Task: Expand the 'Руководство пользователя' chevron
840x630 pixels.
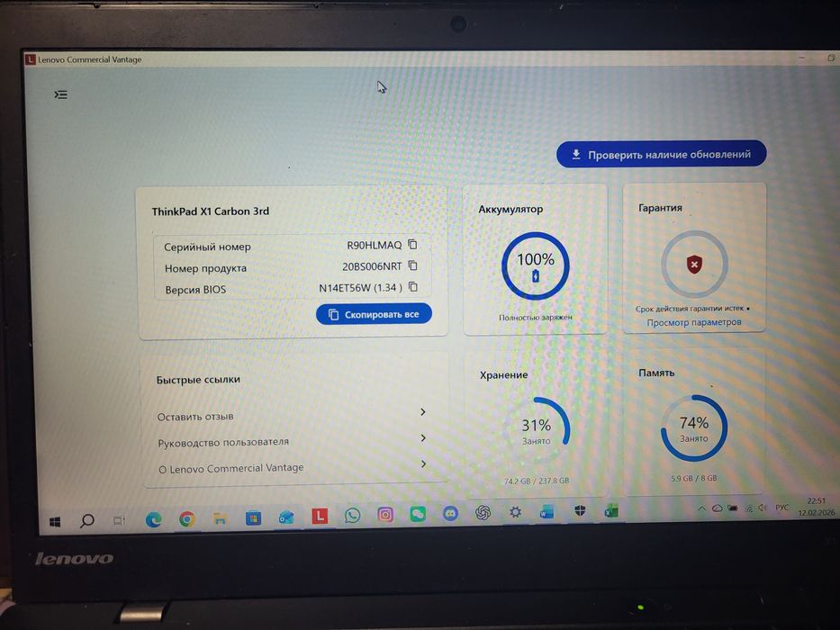Action: tap(423, 437)
